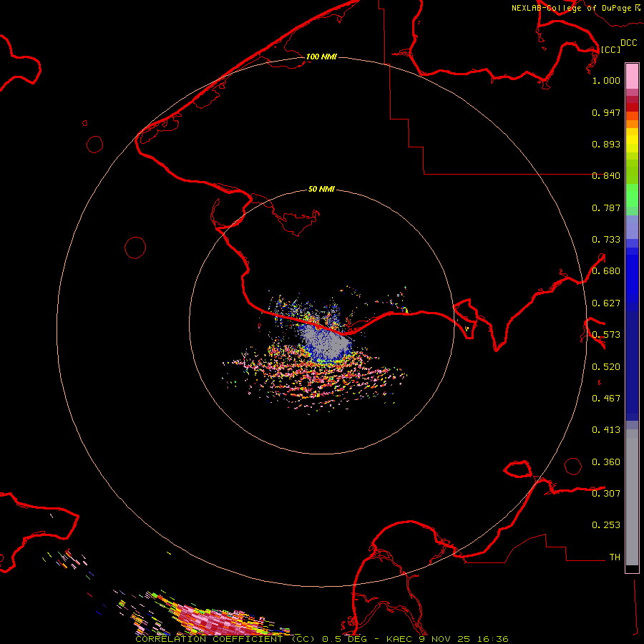Click the TH threshold label

pyautogui.click(x=615, y=557)
